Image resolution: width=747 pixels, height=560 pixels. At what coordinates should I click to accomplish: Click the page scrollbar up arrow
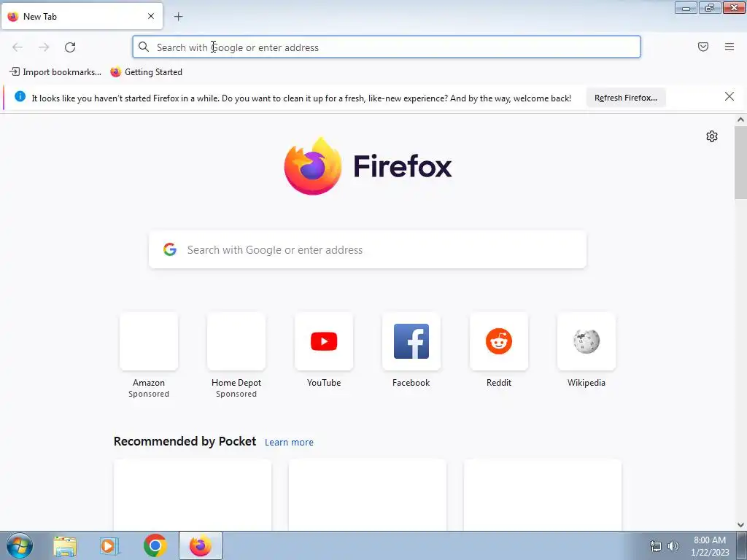coord(740,120)
